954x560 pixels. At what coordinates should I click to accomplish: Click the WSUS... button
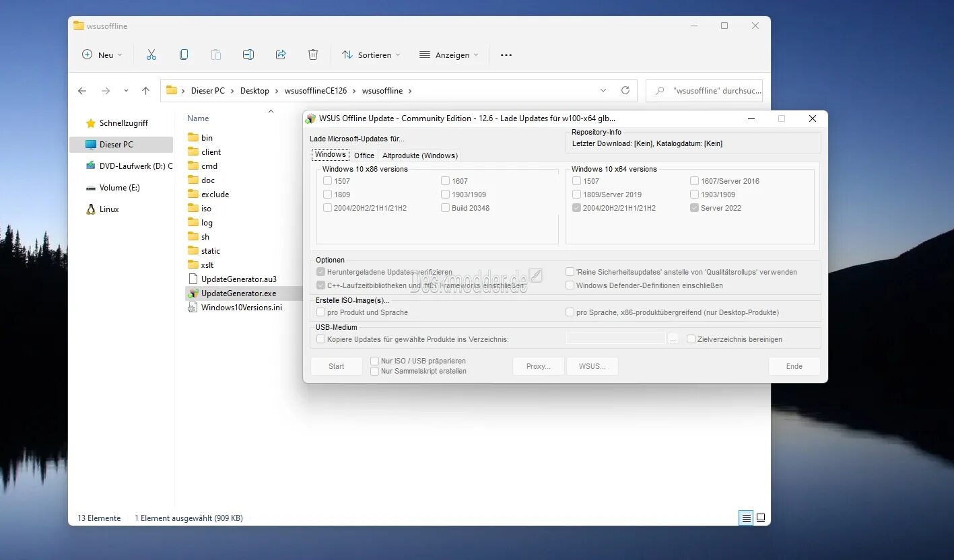coord(592,366)
